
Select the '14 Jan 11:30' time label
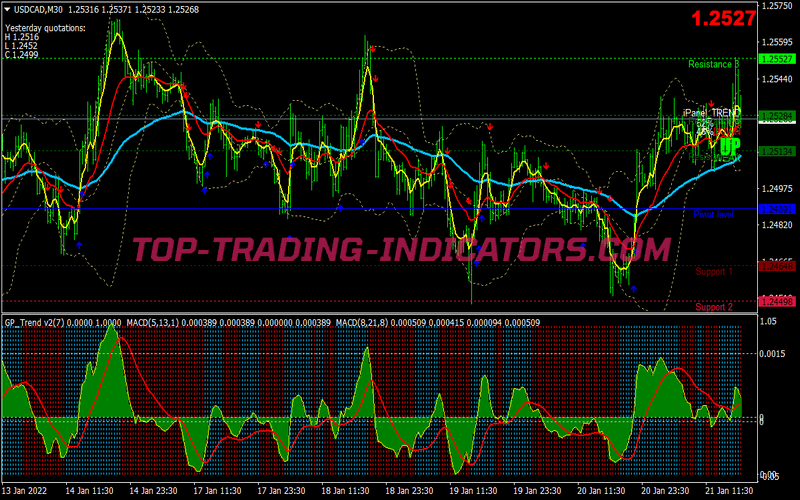pos(89,491)
